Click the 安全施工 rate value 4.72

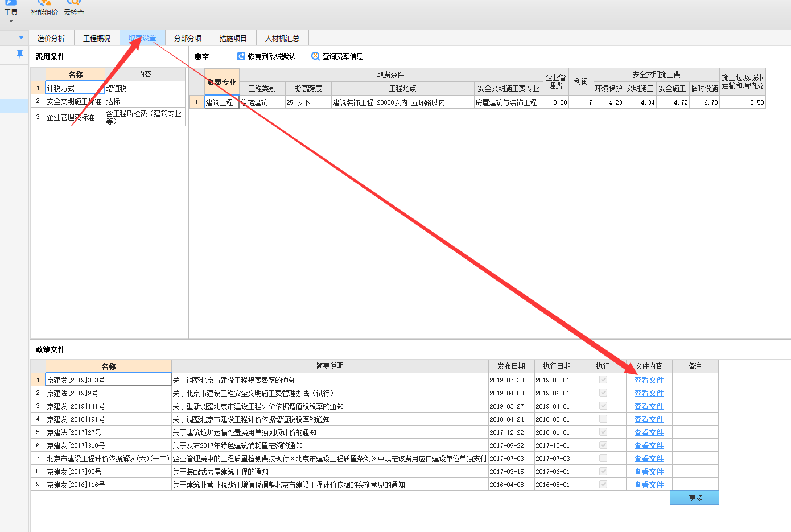(x=673, y=102)
